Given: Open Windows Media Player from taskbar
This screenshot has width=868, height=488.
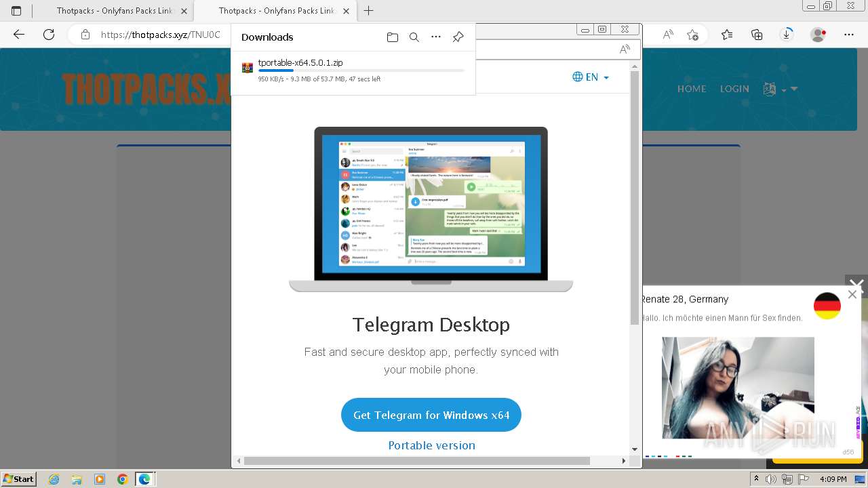Looking at the screenshot, I should (100, 479).
